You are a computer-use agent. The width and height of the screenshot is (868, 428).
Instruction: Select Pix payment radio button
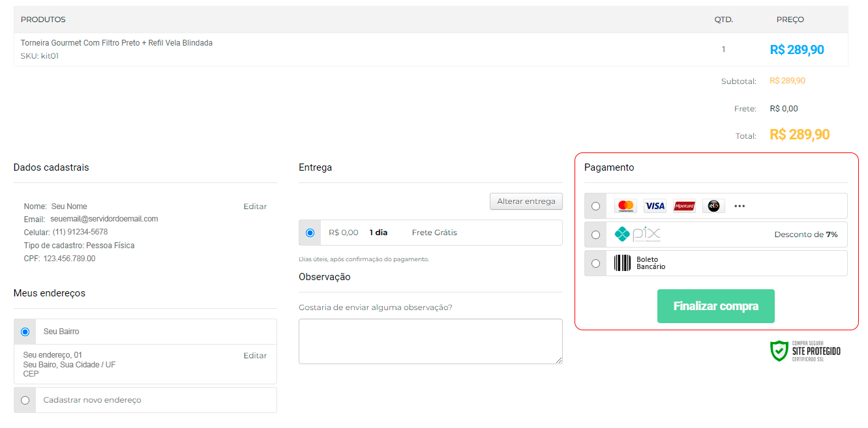(595, 235)
